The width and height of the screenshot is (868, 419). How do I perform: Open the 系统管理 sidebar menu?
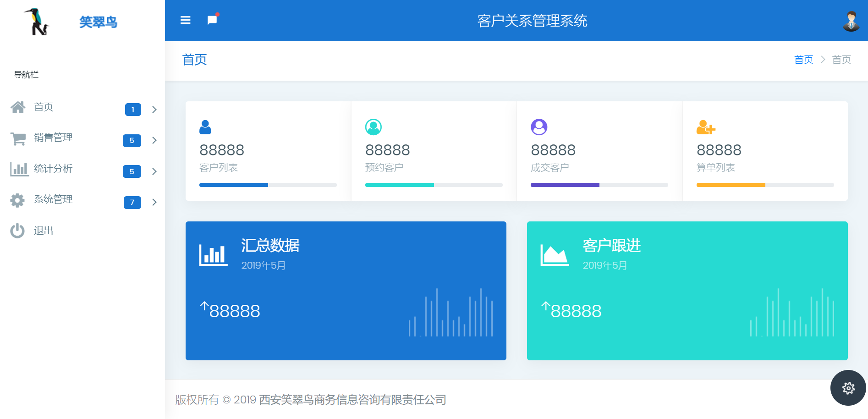point(82,200)
